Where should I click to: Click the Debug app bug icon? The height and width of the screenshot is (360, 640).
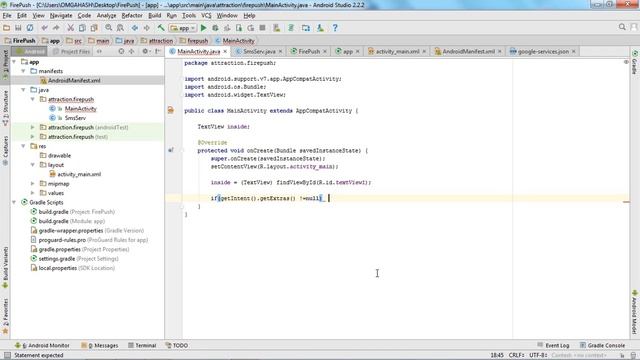215,28
